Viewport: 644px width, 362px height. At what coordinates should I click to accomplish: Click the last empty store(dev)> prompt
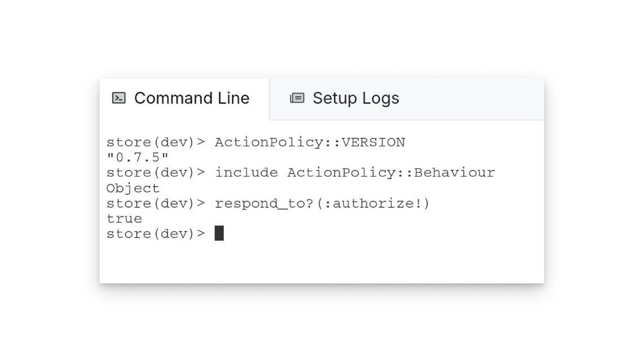point(155,234)
